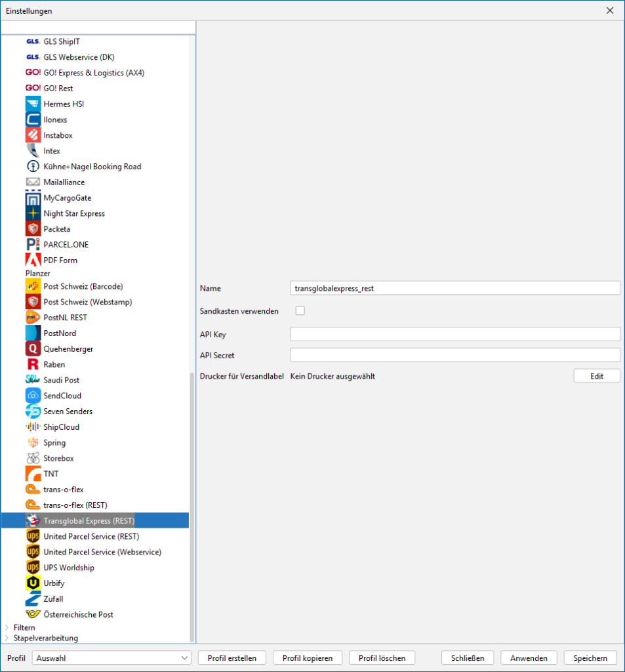
Task: Click the Night Star Express icon
Action: (33, 213)
